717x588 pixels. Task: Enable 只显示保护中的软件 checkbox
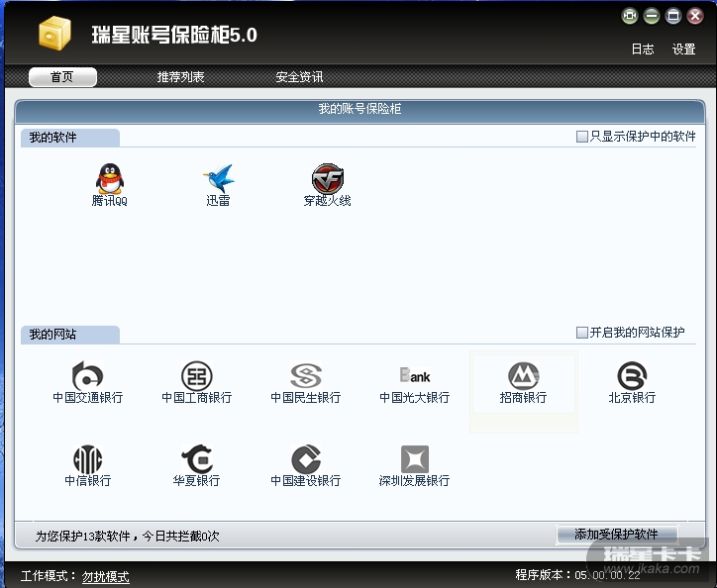click(581, 137)
